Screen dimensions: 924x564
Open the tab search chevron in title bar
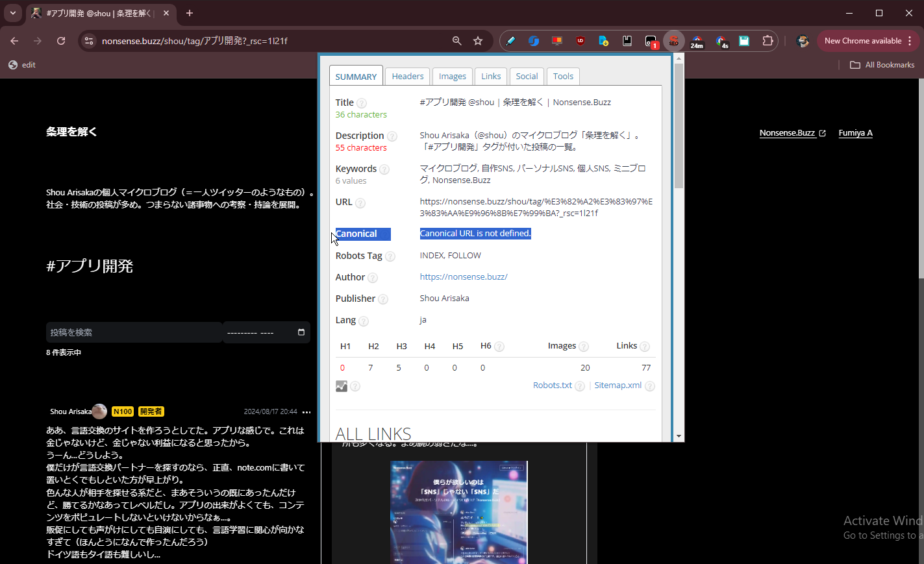coord(12,12)
